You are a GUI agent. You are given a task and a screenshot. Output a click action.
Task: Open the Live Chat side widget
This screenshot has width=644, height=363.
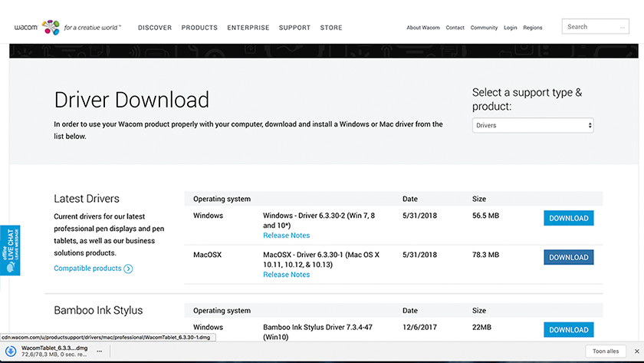tap(10, 250)
